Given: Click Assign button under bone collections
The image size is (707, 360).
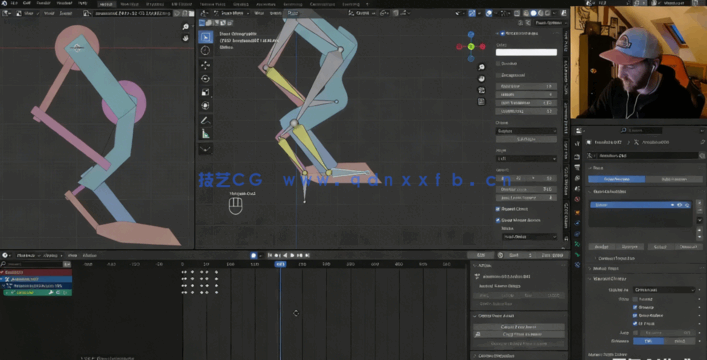Looking at the screenshot, I should click(x=601, y=247).
